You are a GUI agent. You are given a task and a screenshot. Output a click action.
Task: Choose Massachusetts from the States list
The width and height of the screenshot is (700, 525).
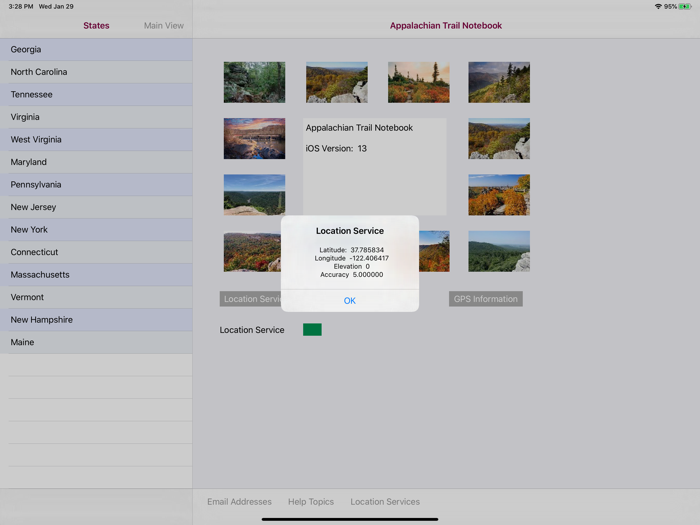[x=96, y=275]
